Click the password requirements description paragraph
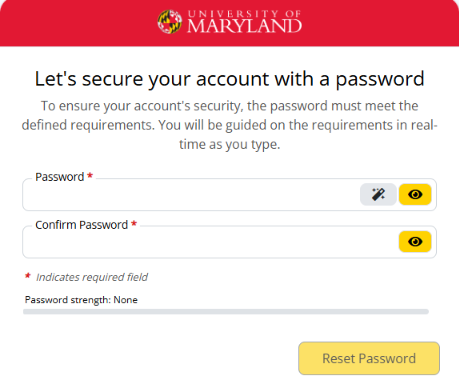This screenshot has width=459, height=381. pyautogui.click(x=229, y=125)
